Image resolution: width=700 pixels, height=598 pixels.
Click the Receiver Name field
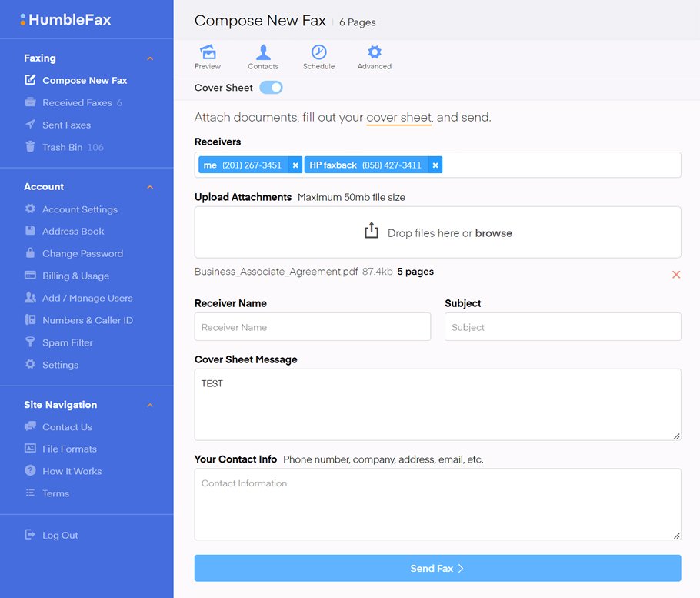coord(312,327)
